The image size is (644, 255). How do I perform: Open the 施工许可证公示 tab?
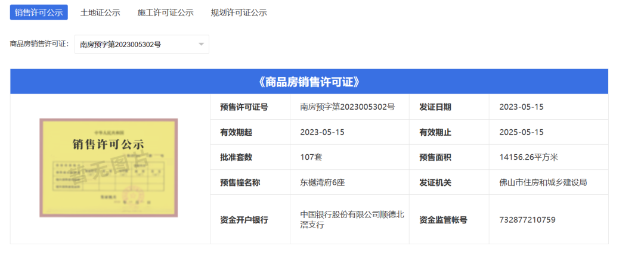pos(166,13)
